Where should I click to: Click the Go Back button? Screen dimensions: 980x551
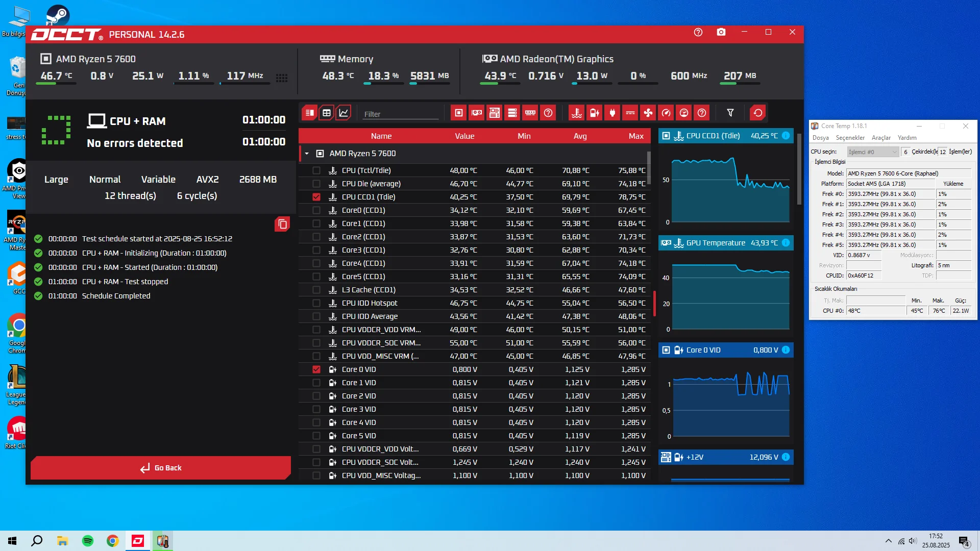click(x=161, y=468)
